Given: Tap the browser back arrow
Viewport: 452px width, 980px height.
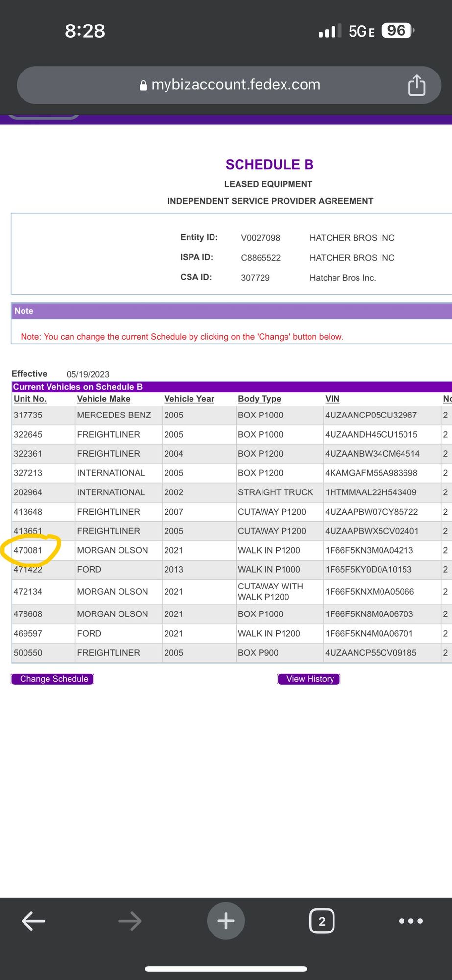Looking at the screenshot, I should click(x=33, y=921).
